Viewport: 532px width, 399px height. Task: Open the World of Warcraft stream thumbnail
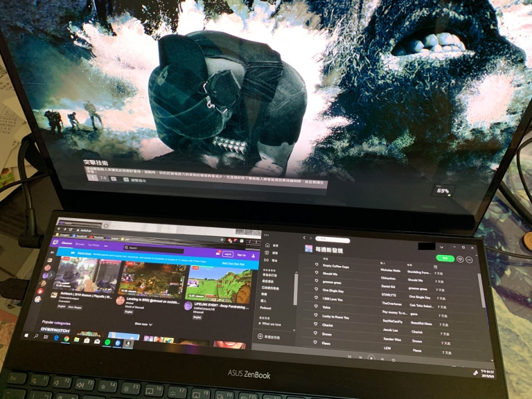coord(153,279)
